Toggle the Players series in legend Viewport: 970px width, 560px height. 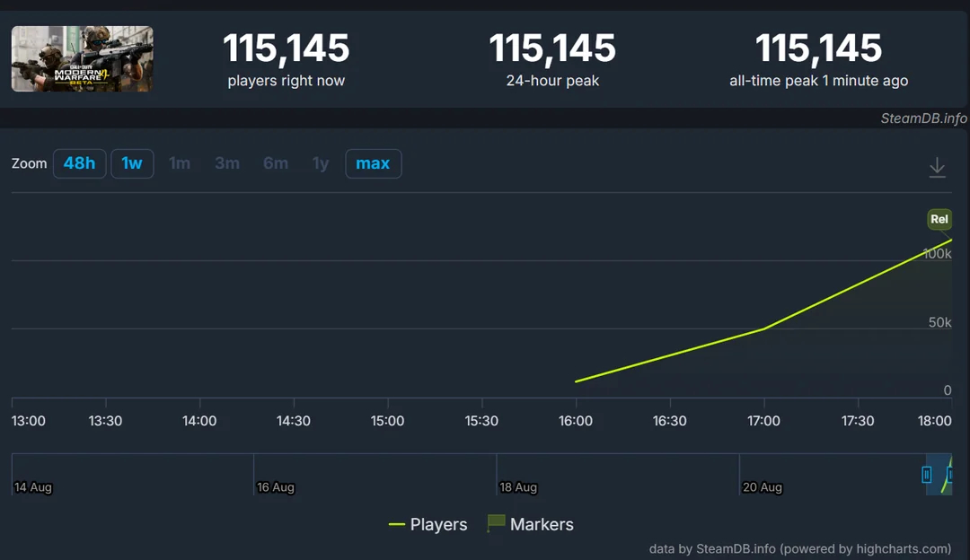tap(428, 524)
